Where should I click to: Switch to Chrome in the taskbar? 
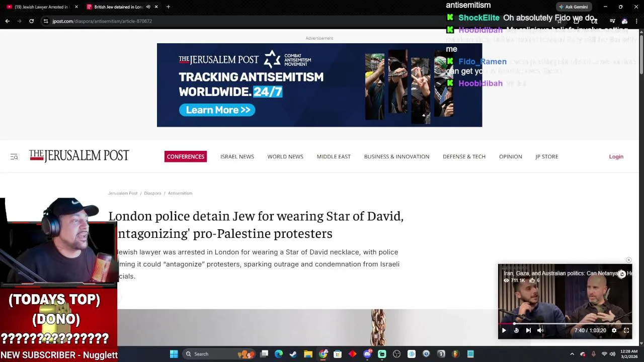point(323,354)
